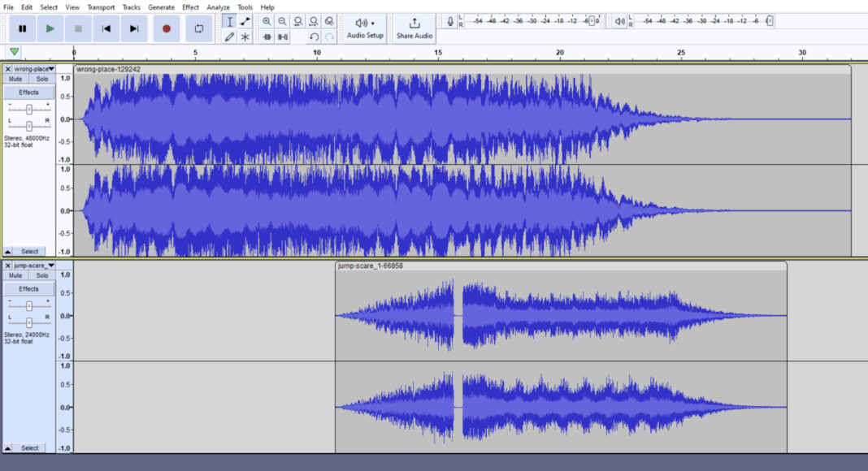Open the wrong-place track dropdown menu
The image size is (868, 471).
(x=50, y=69)
